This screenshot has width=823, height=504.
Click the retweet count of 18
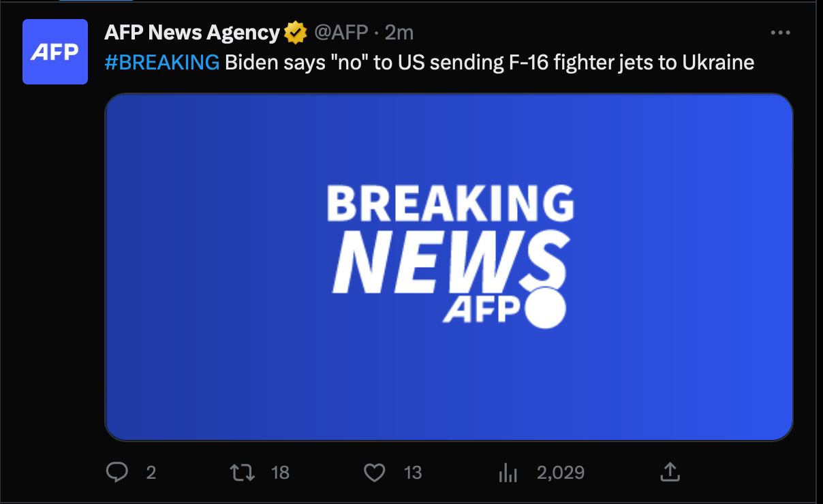point(280,472)
